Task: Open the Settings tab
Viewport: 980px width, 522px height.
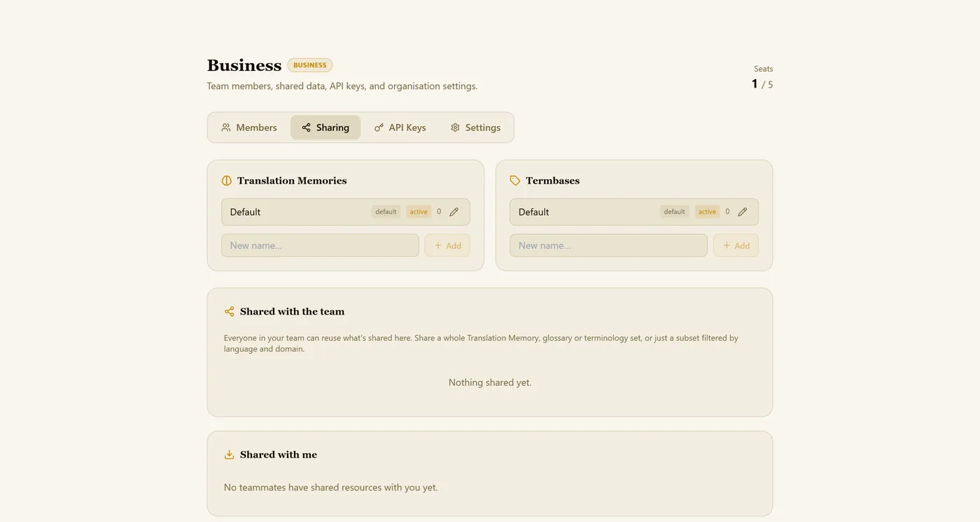Action: 475,128
